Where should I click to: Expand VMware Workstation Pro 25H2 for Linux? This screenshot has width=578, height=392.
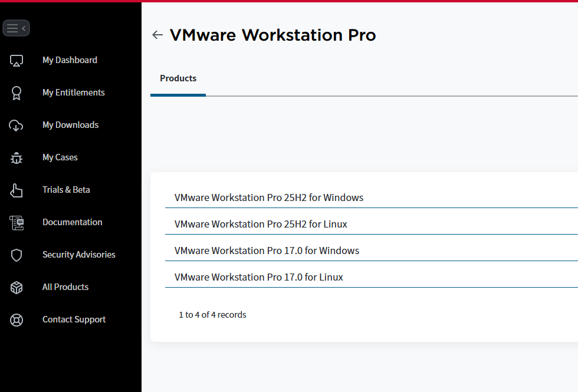(261, 224)
